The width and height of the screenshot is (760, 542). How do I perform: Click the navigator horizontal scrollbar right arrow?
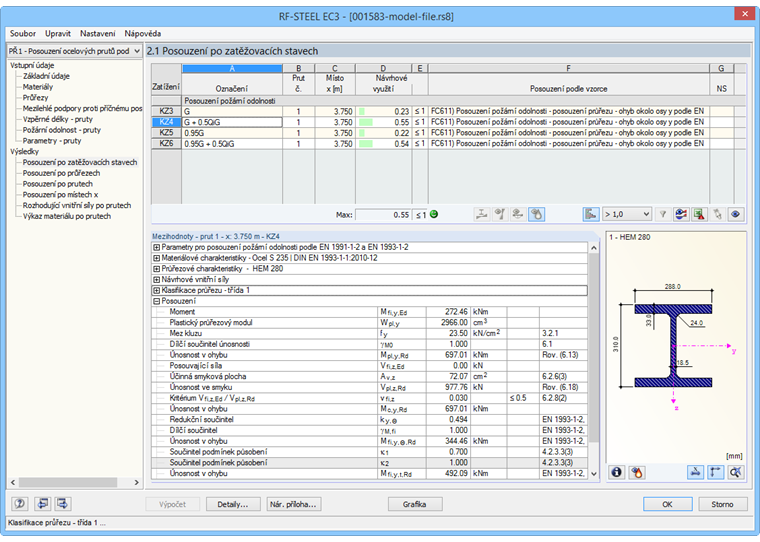click(136, 482)
